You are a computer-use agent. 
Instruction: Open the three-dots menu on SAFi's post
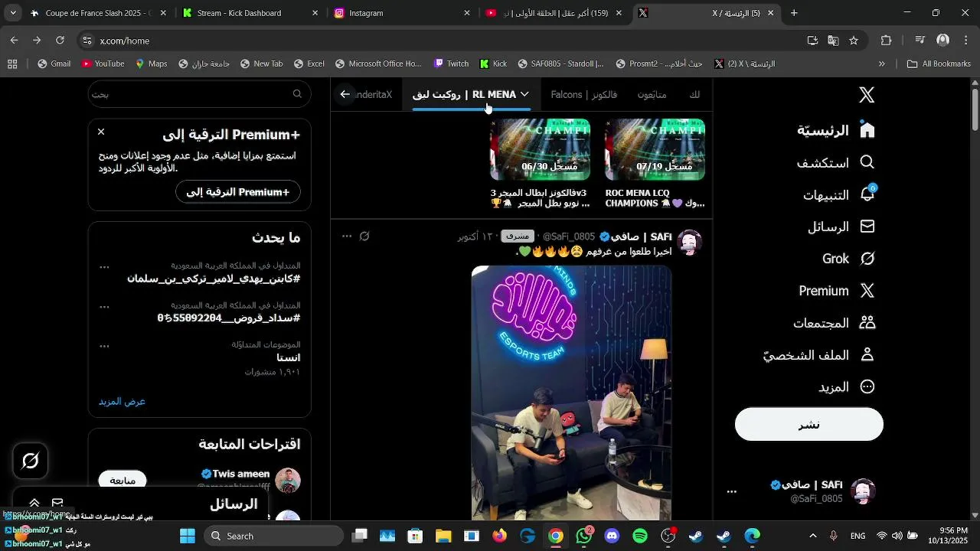point(347,236)
